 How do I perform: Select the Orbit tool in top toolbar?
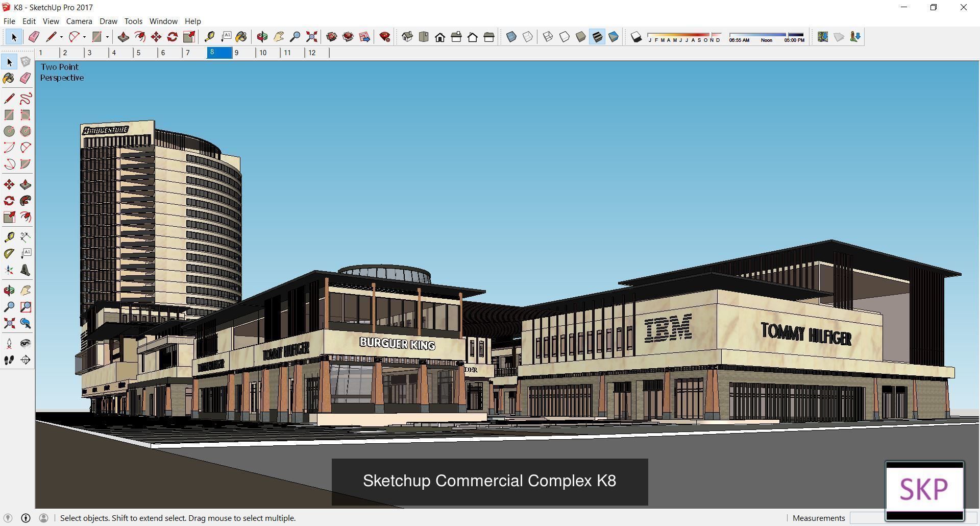click(262, 37)
